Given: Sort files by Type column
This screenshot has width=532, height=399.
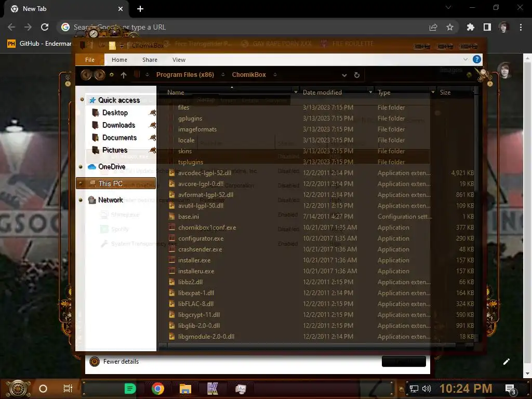Looking at the screenshot, I should (x=384, y=92).
